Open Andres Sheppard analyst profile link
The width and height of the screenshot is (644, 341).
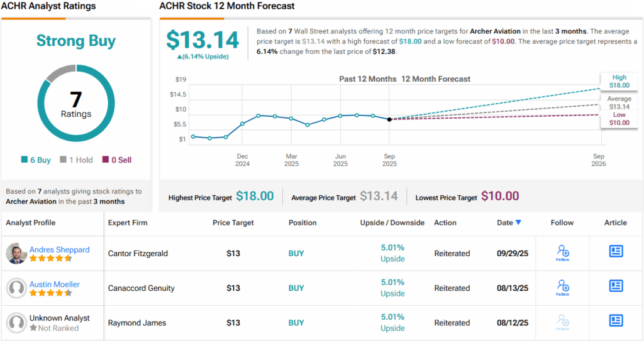[59, 249]
